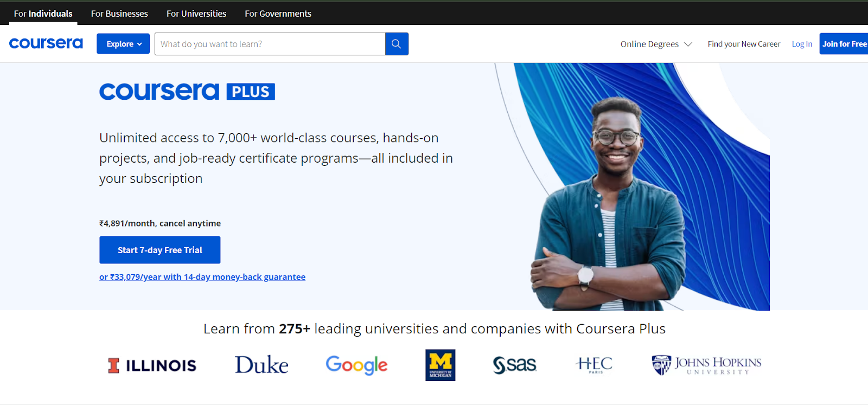Select the Duke university logo
The height and width of the screenshot is (419, 868).
261,365
